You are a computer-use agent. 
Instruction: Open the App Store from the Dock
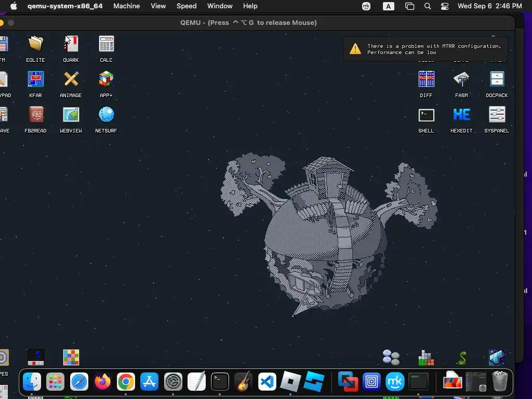[149, 382]
